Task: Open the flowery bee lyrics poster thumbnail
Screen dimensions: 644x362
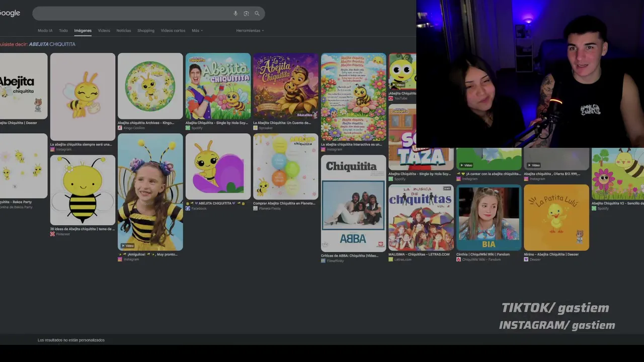Action: (x=354, y=97)
